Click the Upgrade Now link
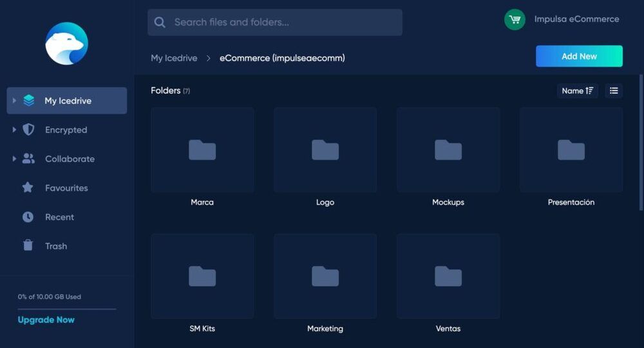Image resolution: width=644 pixels, height=348 pixels. [46, 320]
